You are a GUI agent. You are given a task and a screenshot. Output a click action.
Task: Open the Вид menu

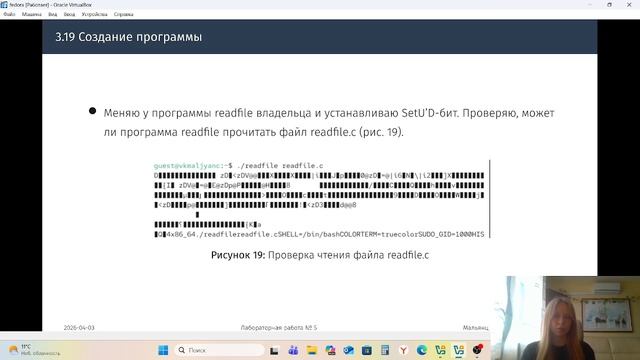53,14
